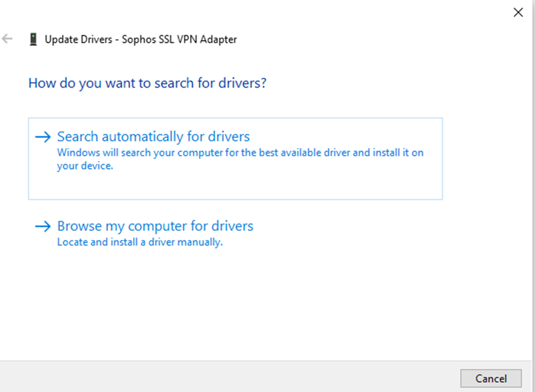Click heading 'How do you want to search for drivers?'

pos(147,83)
